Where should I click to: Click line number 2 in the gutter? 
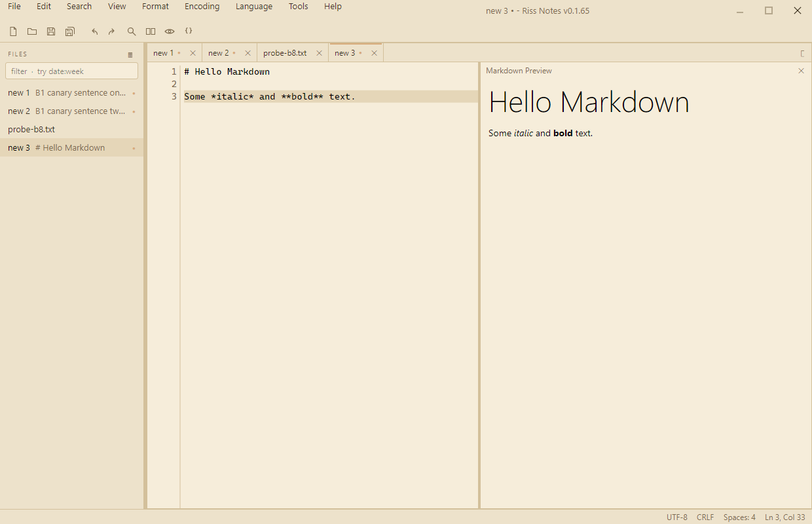click(174, 84)
